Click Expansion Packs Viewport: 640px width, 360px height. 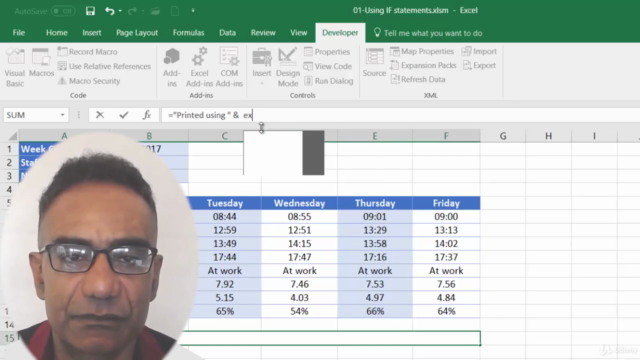point(423,65)
